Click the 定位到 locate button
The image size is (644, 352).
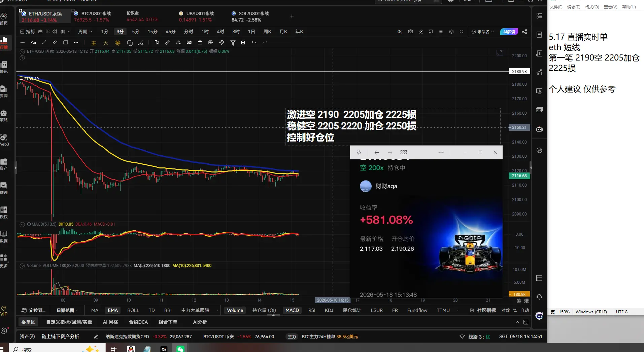(x=33, y=310)
